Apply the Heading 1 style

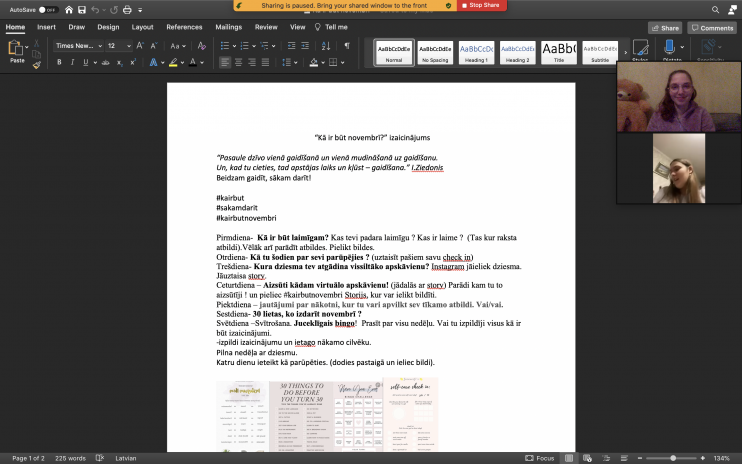pos(476,52)
